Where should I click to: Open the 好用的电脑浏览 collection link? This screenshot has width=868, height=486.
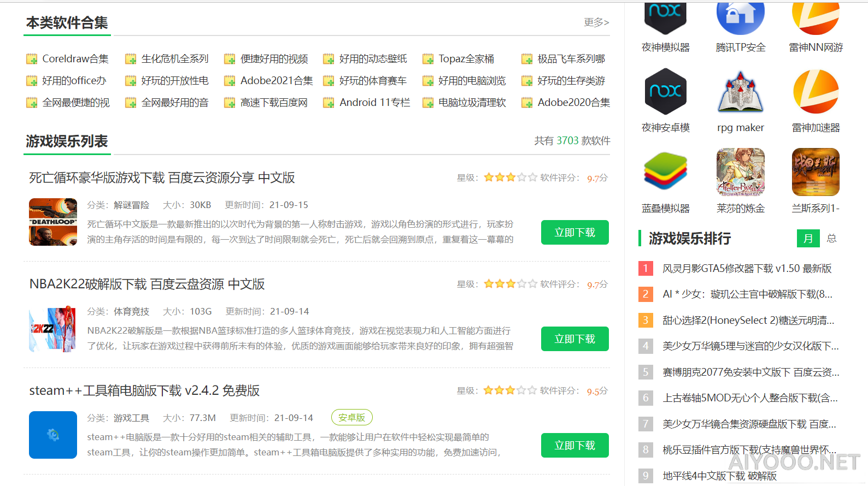coord(472,81)
